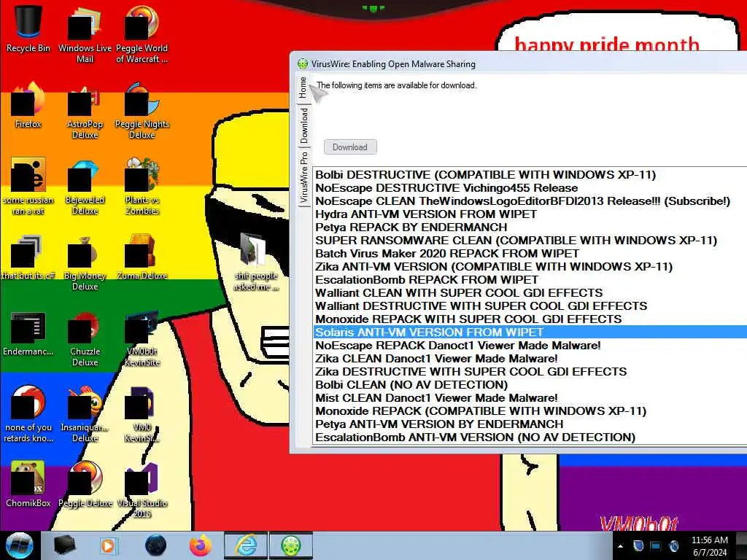The image size is (747, 560).
Task: Click the VirusWire window title bar
Action: (519, 63)
